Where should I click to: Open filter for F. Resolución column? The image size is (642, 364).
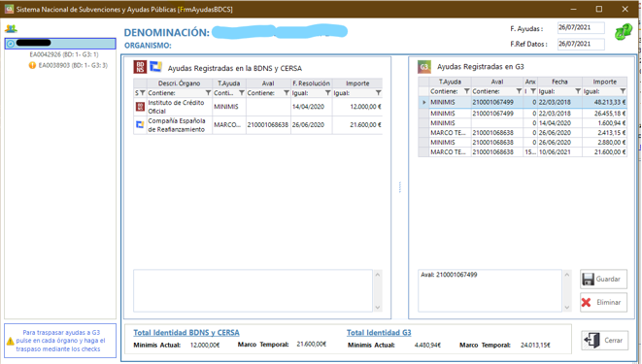tap(328, 93)
